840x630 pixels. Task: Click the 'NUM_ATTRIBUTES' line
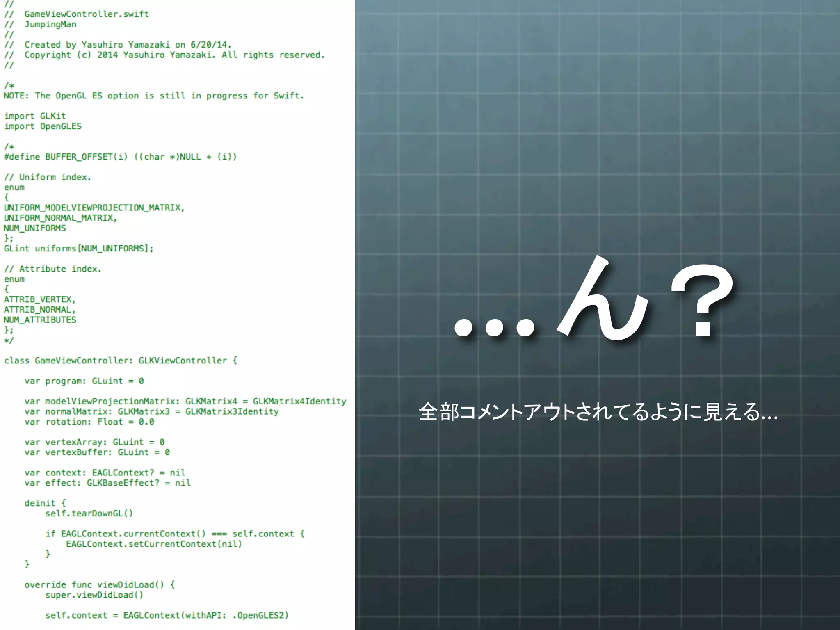40,320
